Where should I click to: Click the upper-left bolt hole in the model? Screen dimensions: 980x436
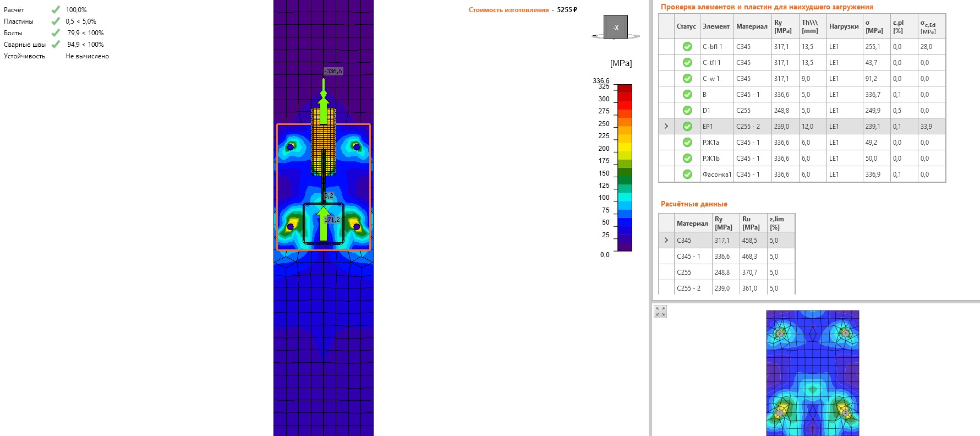coord(291,147)
